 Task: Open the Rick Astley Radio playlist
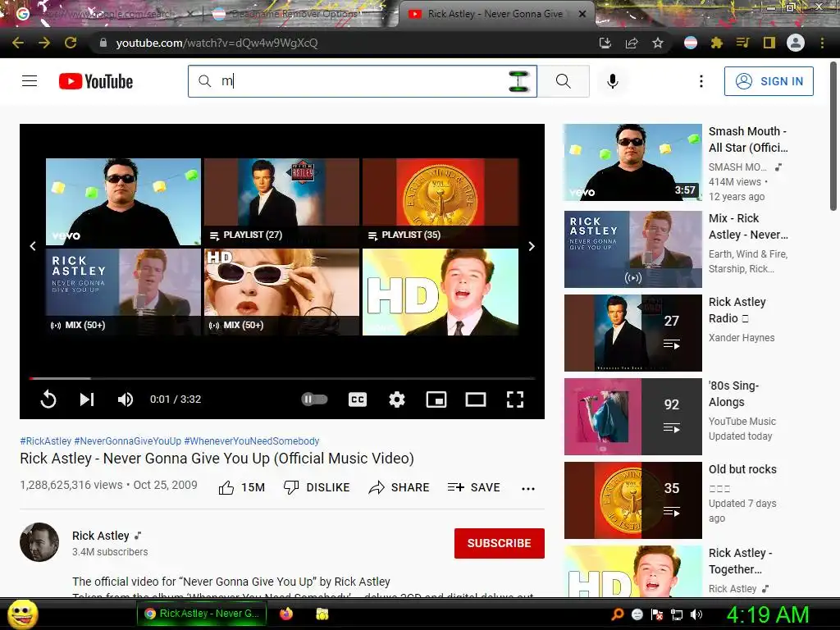coord(632,333)
